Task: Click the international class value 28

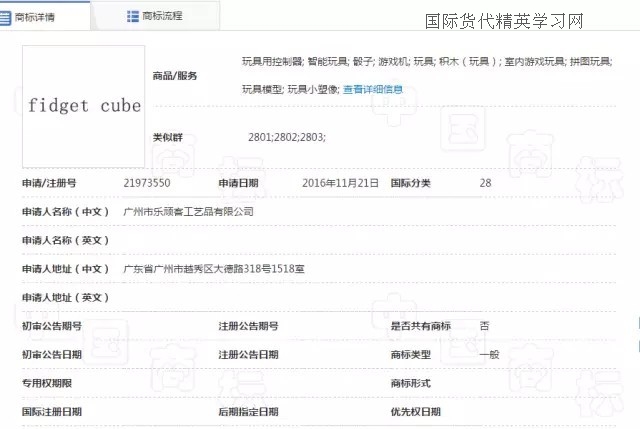Action: click(486, 183)
